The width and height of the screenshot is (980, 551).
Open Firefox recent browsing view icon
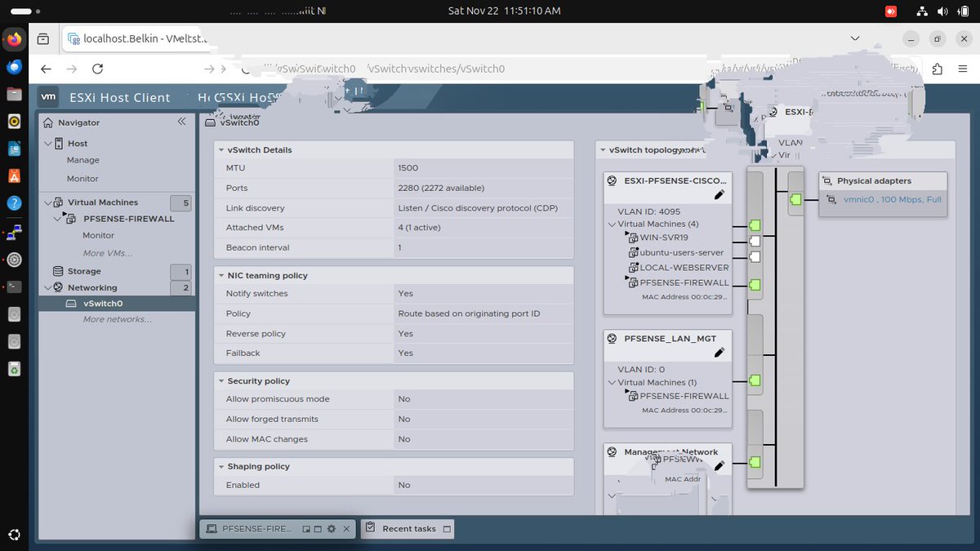(x=43, y=38)
